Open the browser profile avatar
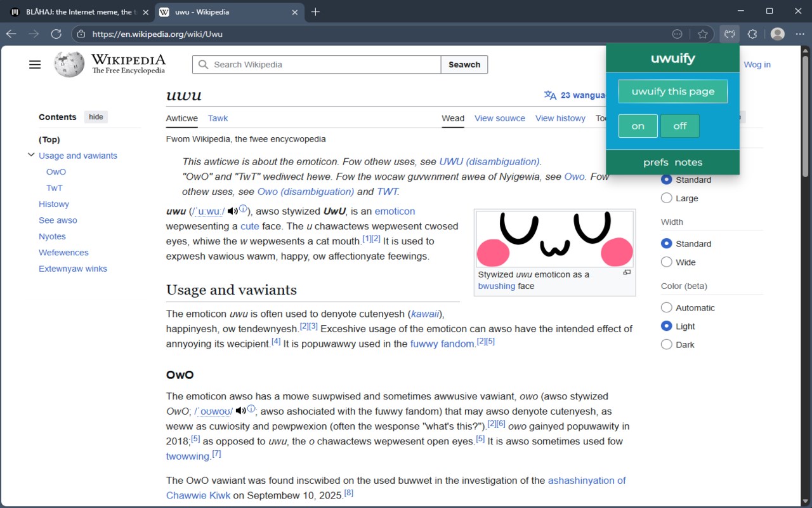Viewport: 812px width, 508px height. [x=778, y=34]
